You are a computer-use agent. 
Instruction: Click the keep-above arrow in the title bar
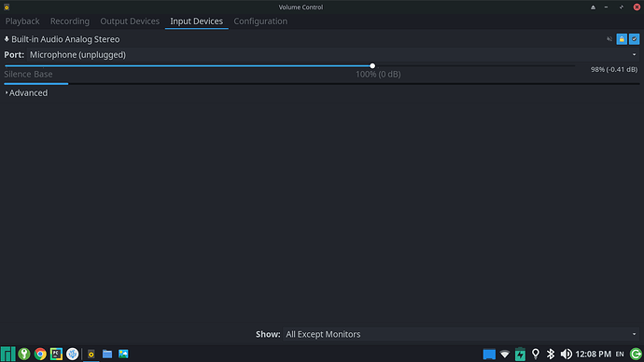click(593, 7)
